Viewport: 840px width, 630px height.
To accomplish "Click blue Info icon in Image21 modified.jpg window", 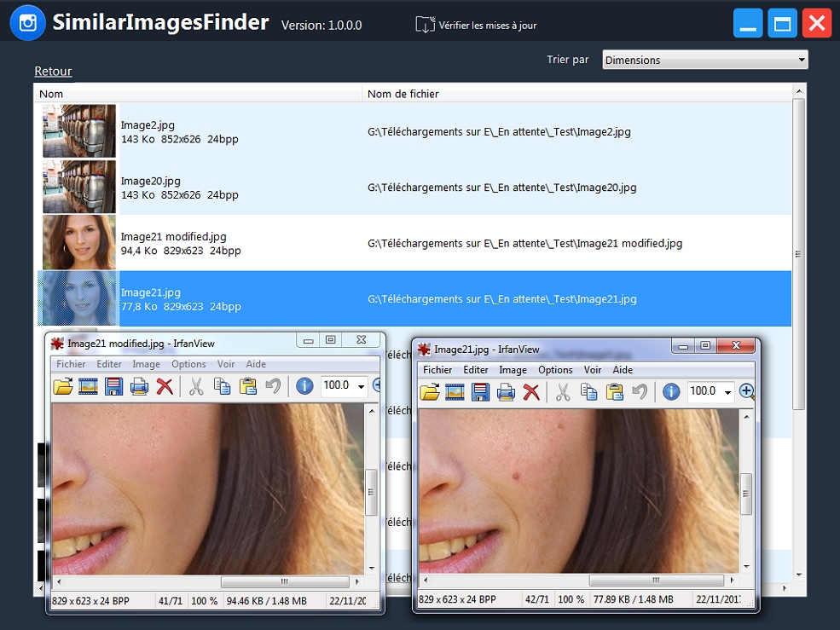I will tap(304, 385).
